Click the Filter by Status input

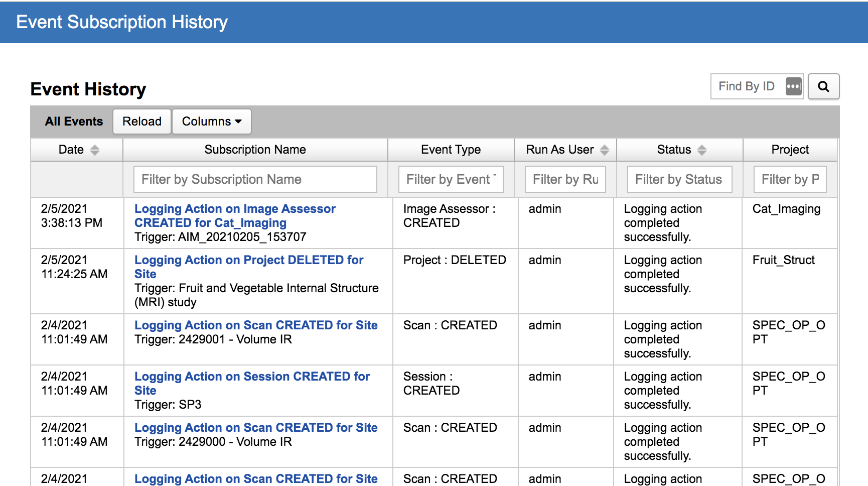[x=679, y=179]
